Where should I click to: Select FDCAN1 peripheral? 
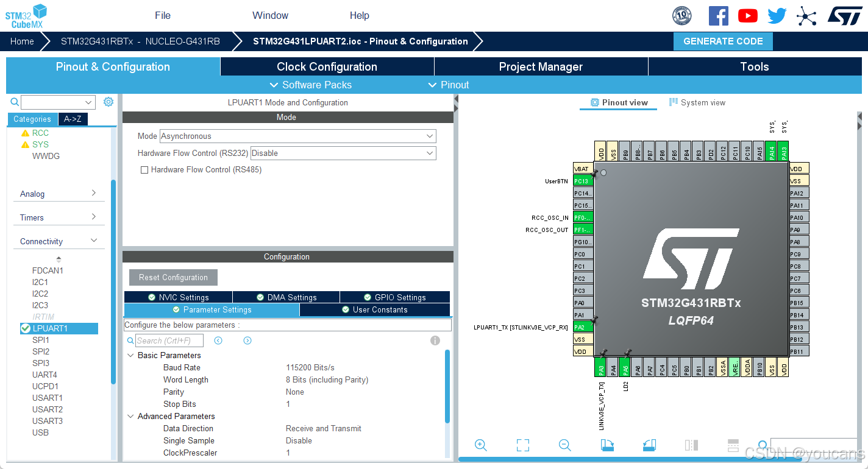[48, 270]
